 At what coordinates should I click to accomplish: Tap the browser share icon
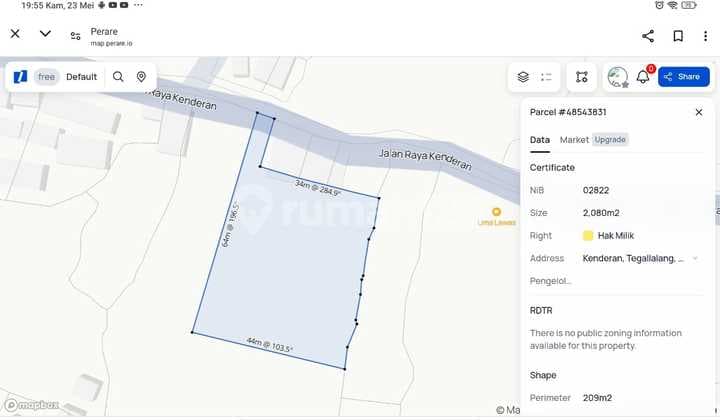click(x=648, y=36)
